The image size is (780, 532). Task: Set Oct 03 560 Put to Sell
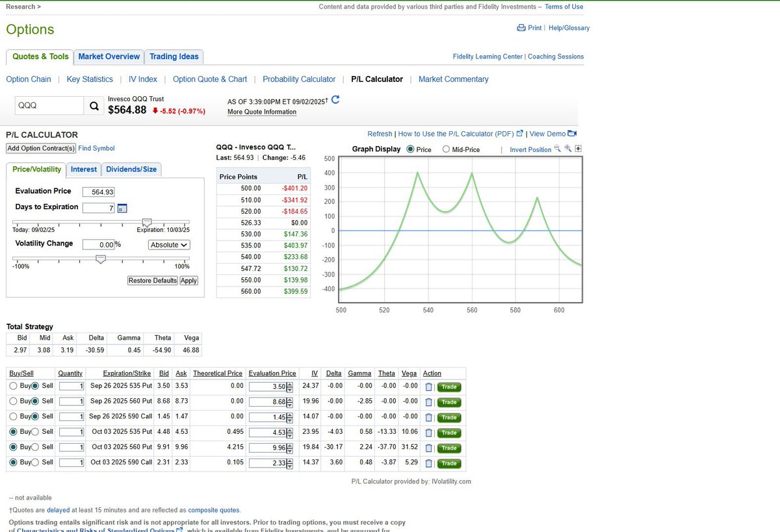tap(35, 447)
